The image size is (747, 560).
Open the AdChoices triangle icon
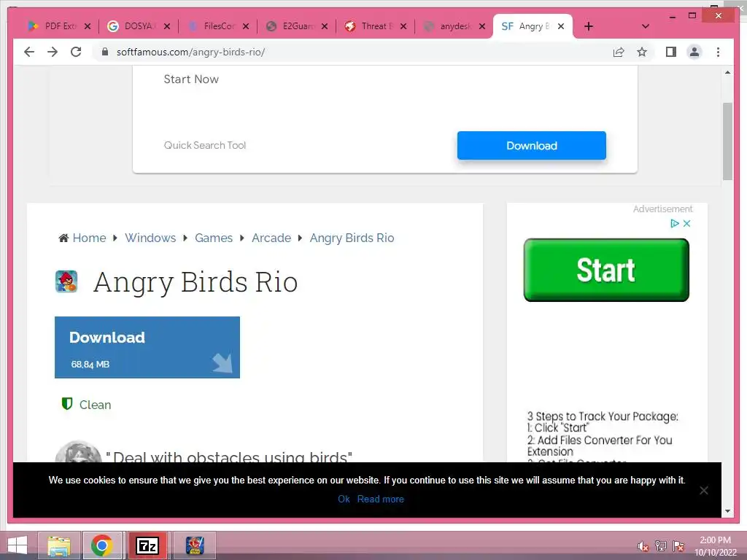coord(675,223)
